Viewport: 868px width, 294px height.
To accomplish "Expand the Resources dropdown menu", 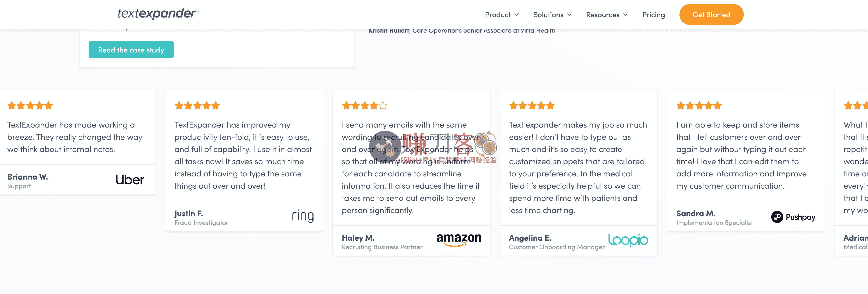I will point(606,15).
